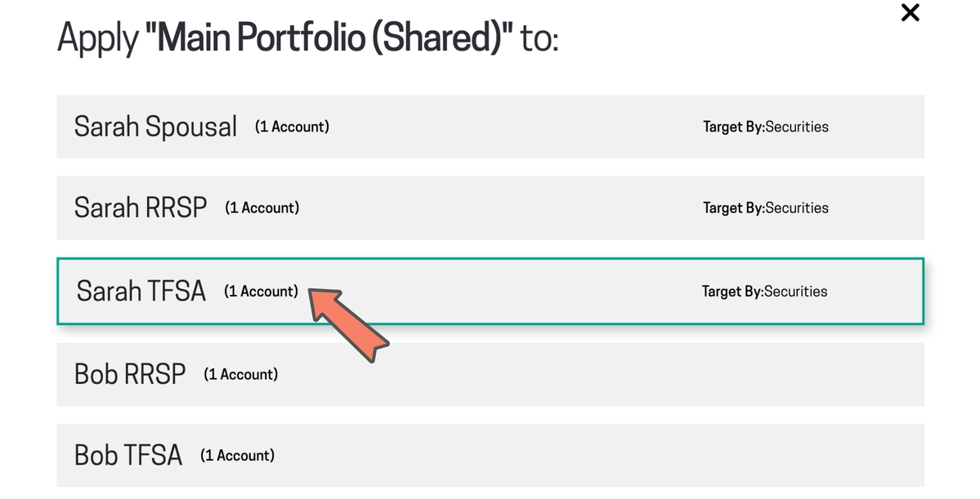Choose the Sarah RRSP portfolio name
Screen dimensions: 980x499
click(141, 208)
